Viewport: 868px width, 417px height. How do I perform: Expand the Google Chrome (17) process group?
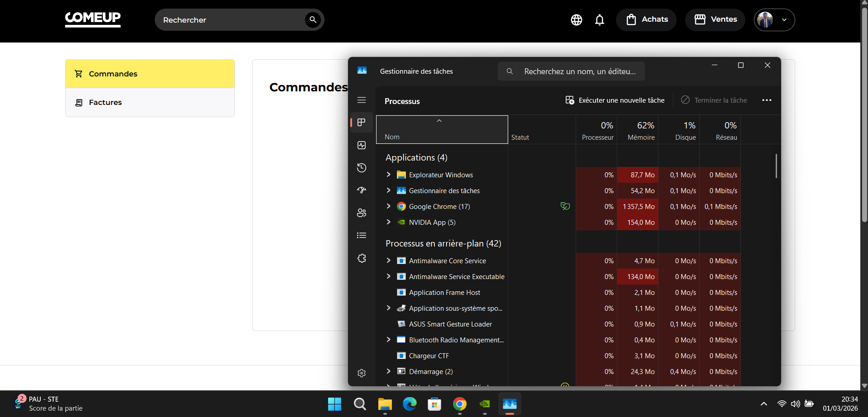(388, 206)
